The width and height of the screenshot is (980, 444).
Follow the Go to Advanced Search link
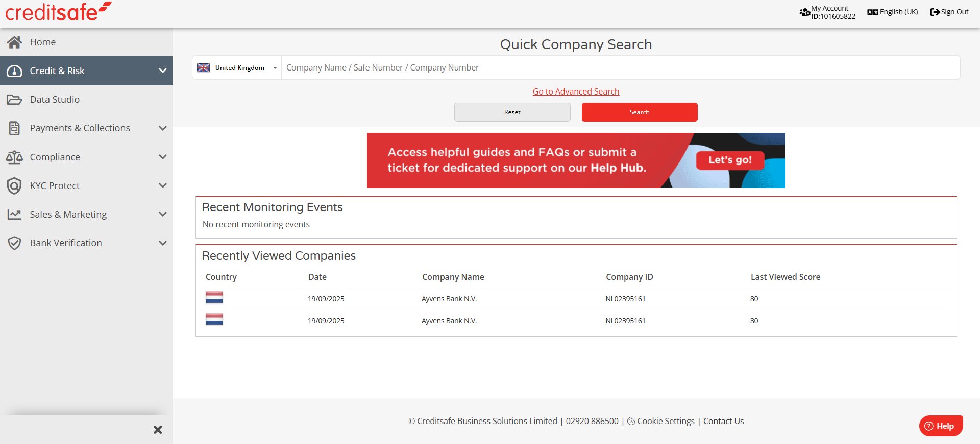click(576, 91)
